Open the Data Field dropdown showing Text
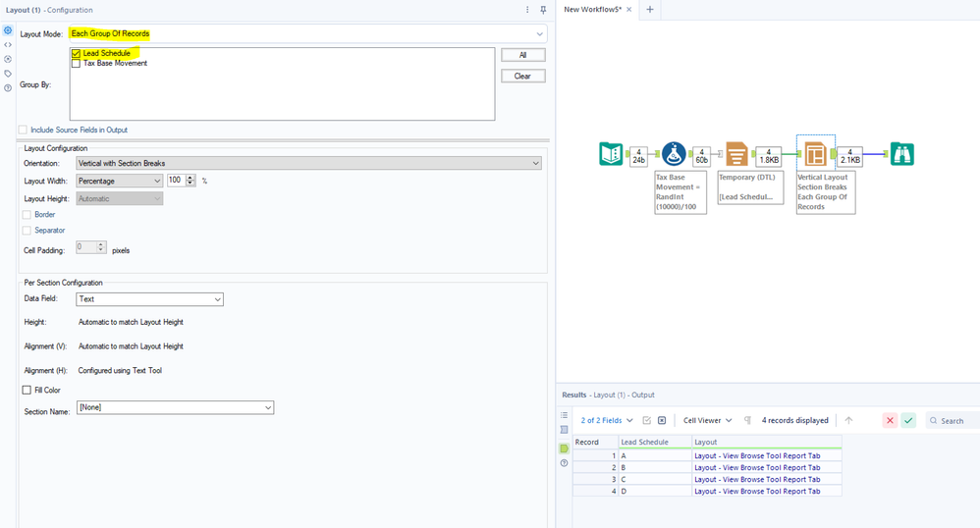The width and height of the screenshot is (980, 528). coord(149,299)
